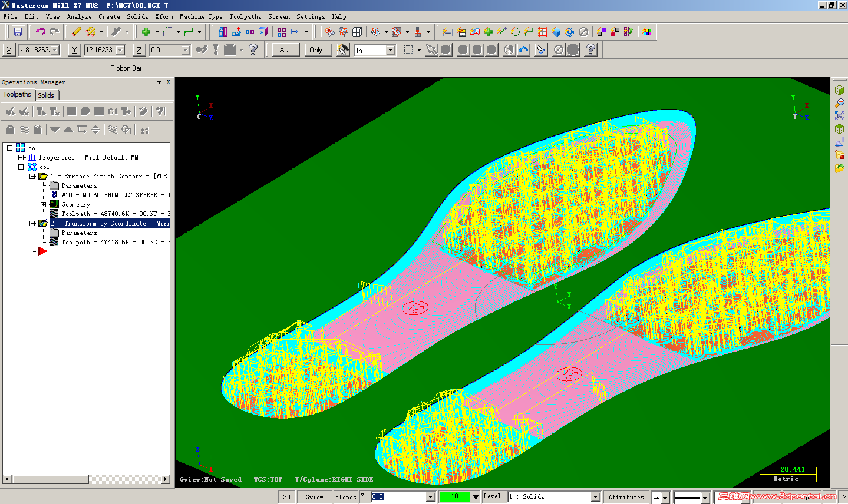
Task: Click the Operations Manager horizontal scrollbar
Action: pos(87,479)
